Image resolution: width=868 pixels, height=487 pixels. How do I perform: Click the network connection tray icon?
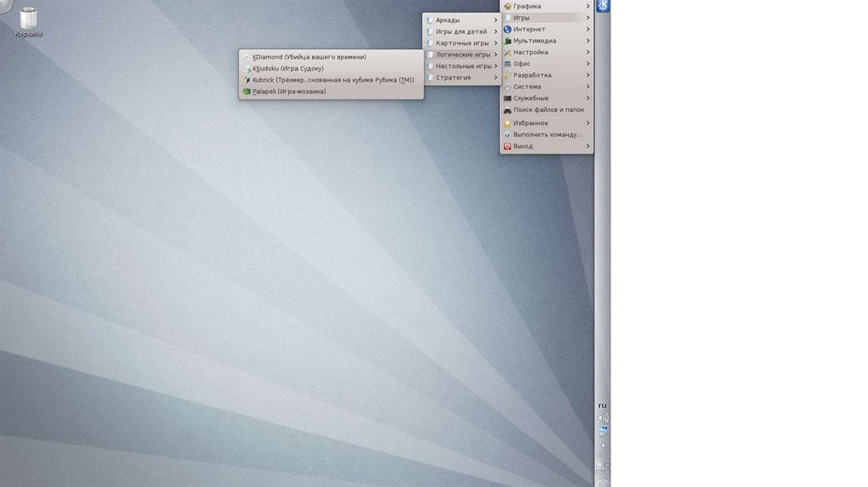tap(603, 431)
